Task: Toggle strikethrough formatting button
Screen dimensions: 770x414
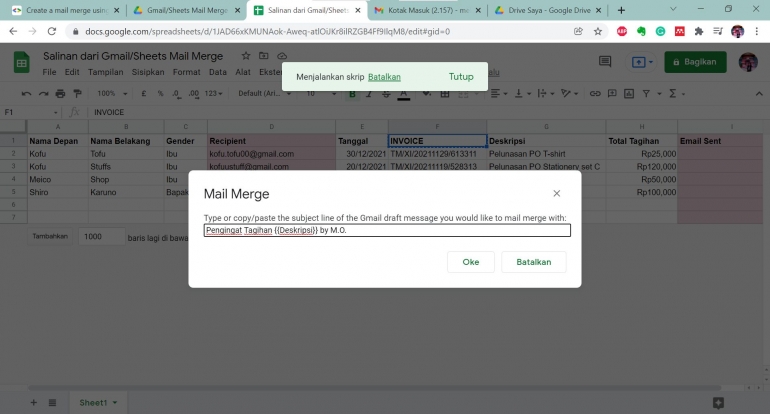Action: 386,93
